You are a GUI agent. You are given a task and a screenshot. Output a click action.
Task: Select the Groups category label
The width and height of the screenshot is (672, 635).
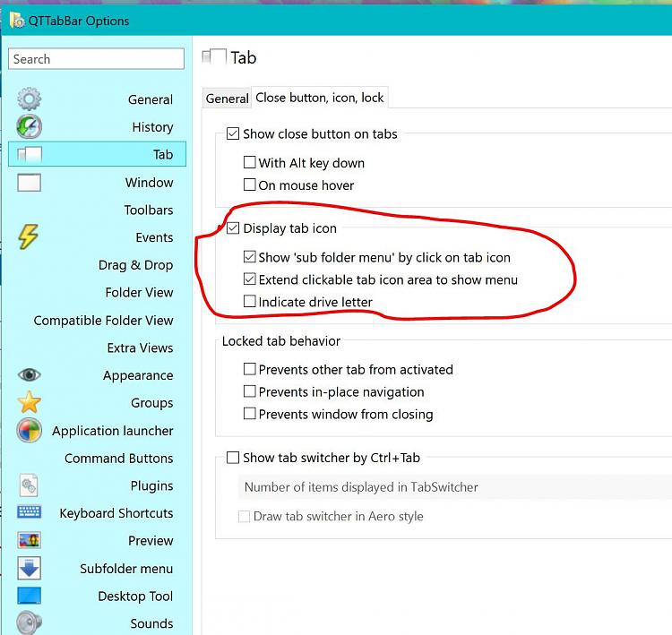click(152, 403)
